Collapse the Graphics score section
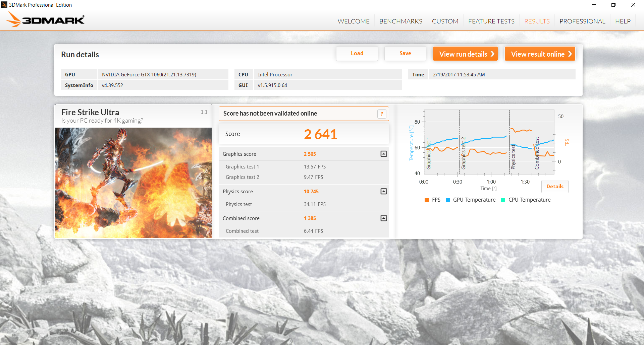This screenshot has width=644, height=345. [x=384, y=154]
